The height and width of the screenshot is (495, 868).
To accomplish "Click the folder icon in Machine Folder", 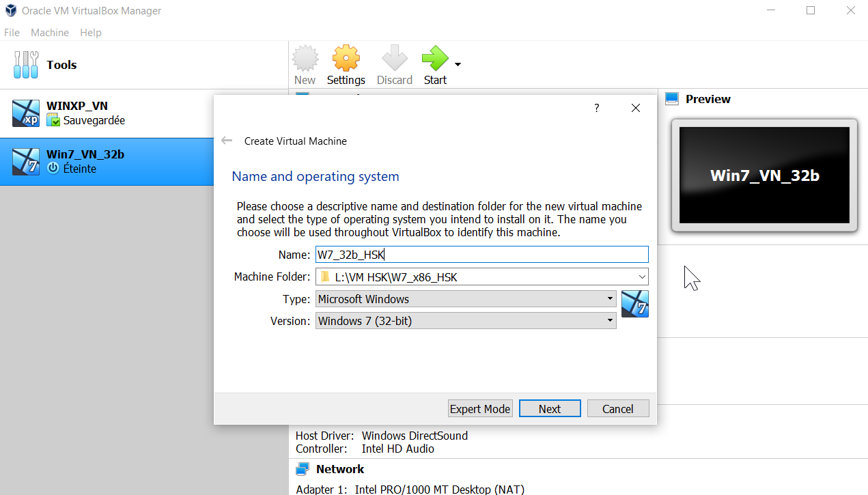I will [325, 277].
